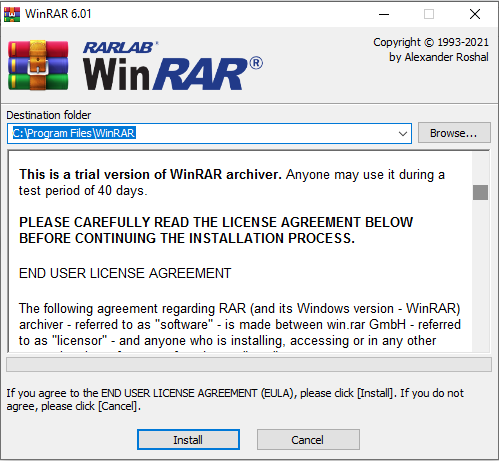This screenshot has height=461, width=499.
Task: Click the "test period of 40 days" line
Action: point(83,191)
